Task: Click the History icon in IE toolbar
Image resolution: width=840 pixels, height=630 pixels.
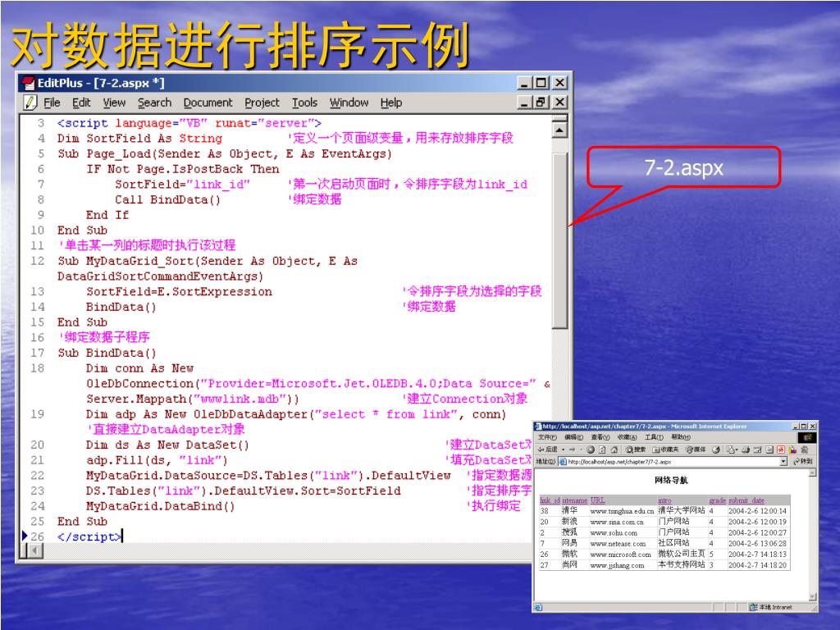Action: tap(715, 450)
